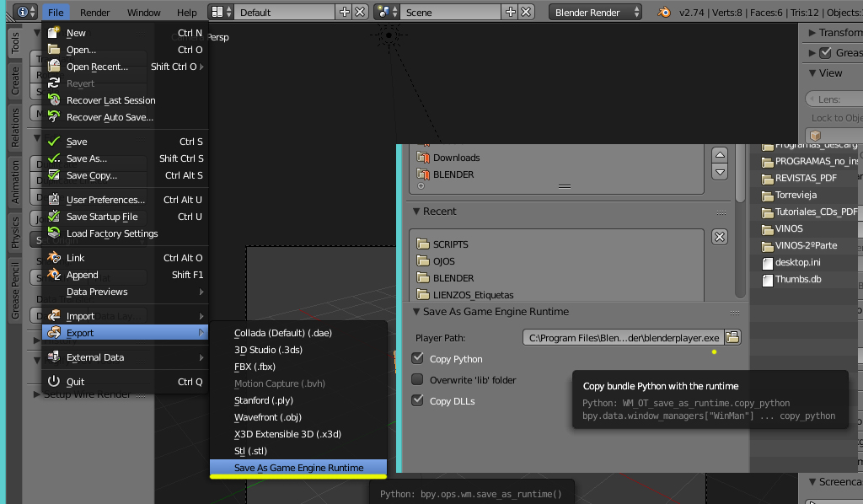Enable Overwrite 'lib' folder checkbox
863x504 pixels.
click(418, 379)
